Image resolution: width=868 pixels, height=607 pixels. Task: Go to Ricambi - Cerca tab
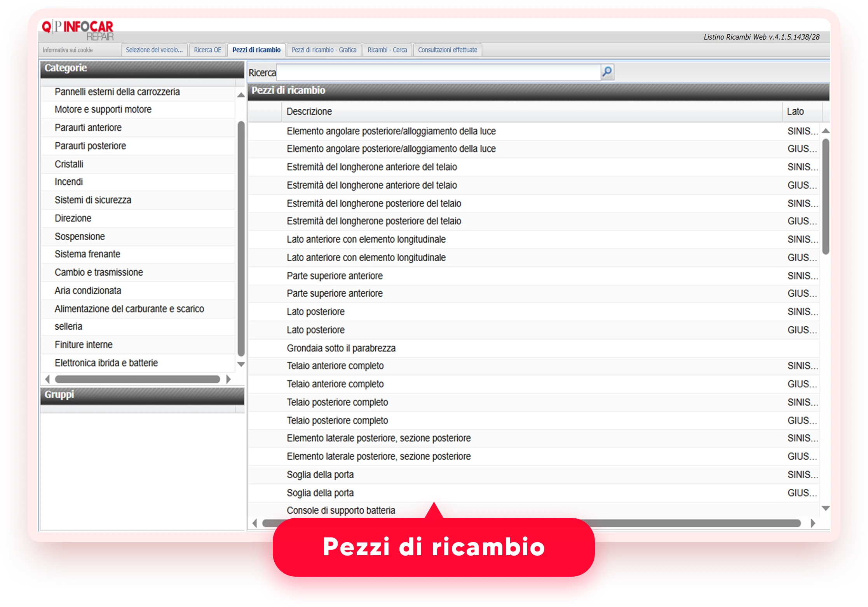tap(387, 50)
